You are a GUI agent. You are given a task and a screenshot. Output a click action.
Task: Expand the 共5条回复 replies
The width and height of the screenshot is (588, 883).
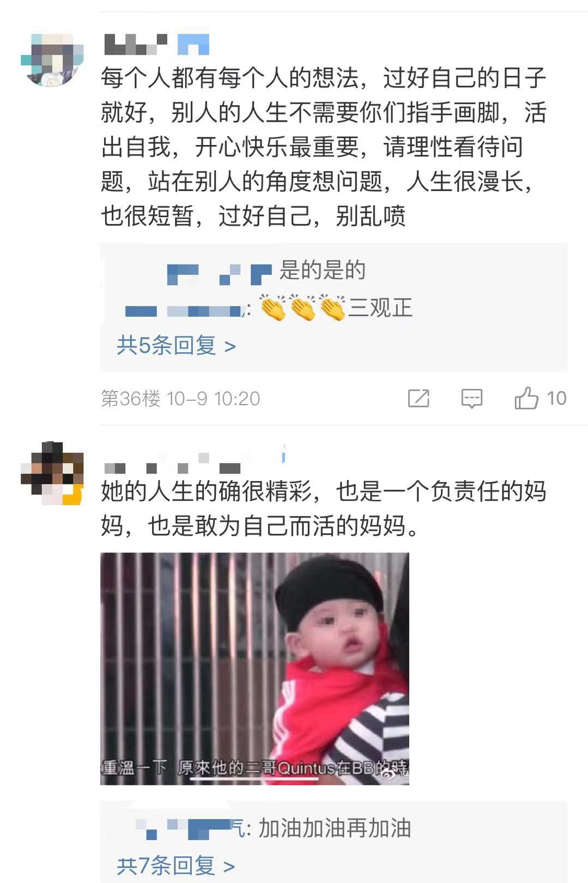tap(176, 345)
